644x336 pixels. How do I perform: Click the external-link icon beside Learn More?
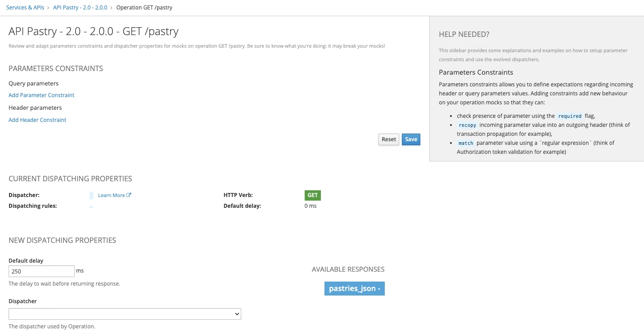click(129, 195)
